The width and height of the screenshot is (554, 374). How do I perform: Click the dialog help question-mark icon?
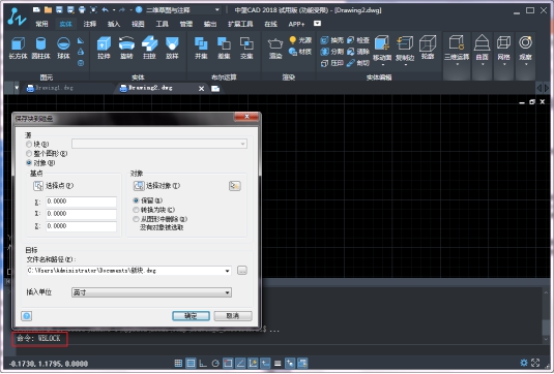point(26,316)
